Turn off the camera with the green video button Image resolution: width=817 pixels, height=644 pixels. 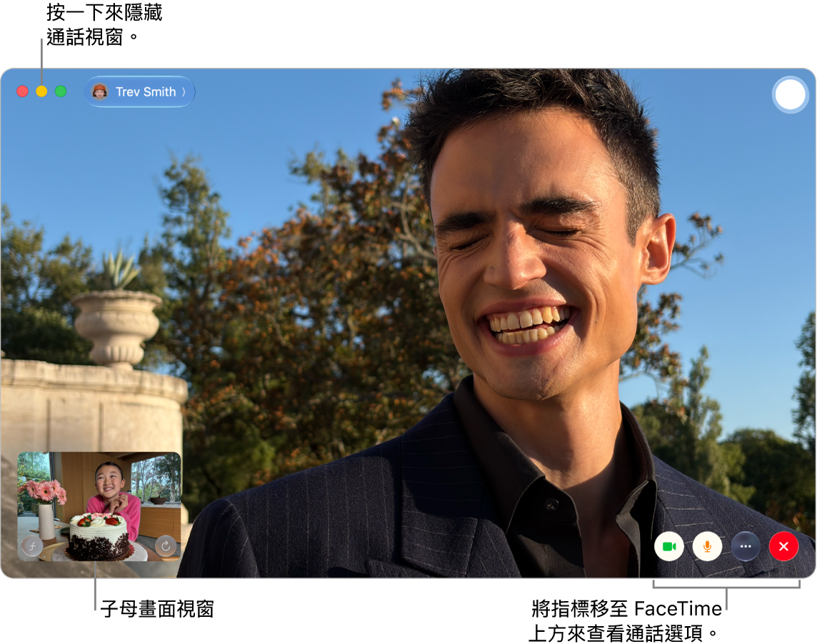(x=669, y=546)
